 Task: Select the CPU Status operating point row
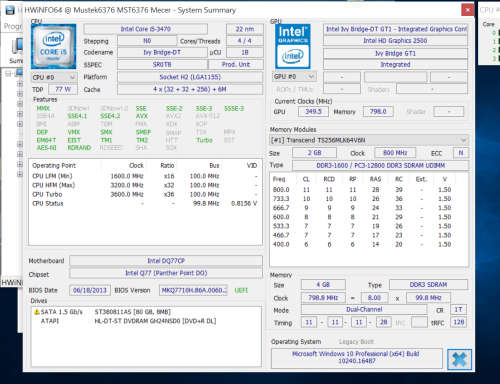click(145, 203)
